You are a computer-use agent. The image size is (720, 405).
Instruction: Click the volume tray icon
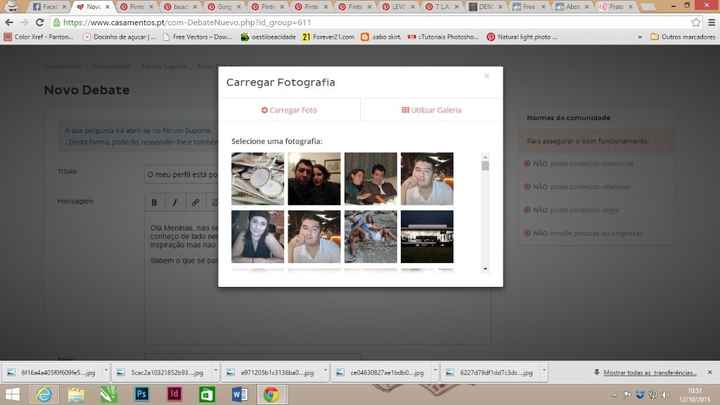click(665, 395)
